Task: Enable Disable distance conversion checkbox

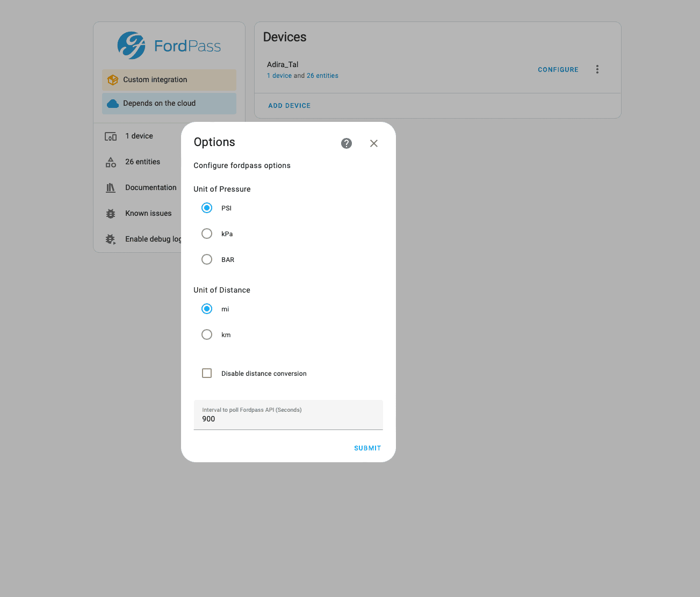Action: click(x=207, y=373)
